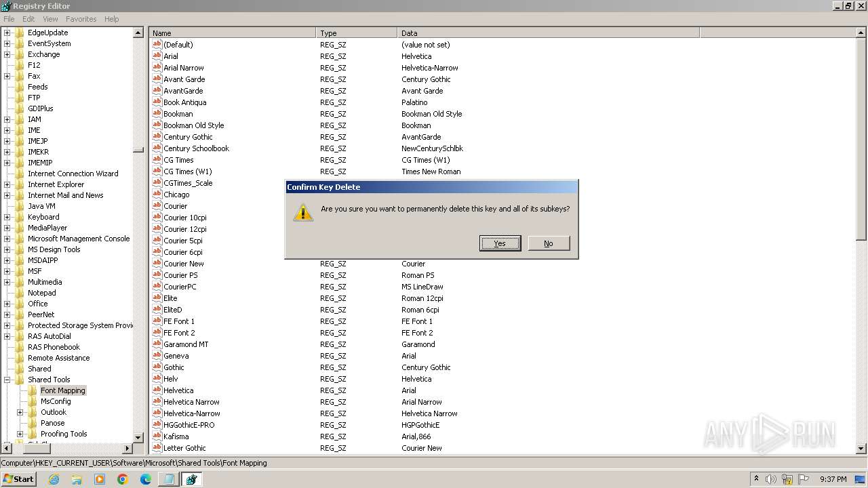Expand the Fax key
868x488 pixels.
7,76
